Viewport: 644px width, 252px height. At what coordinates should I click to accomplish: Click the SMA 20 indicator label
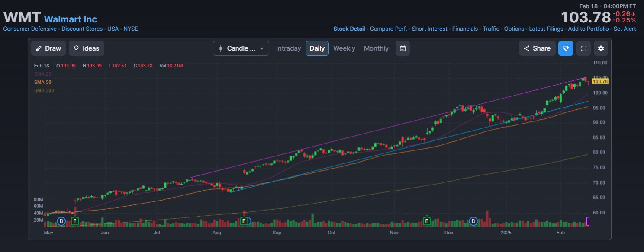[x=42, y=74]
